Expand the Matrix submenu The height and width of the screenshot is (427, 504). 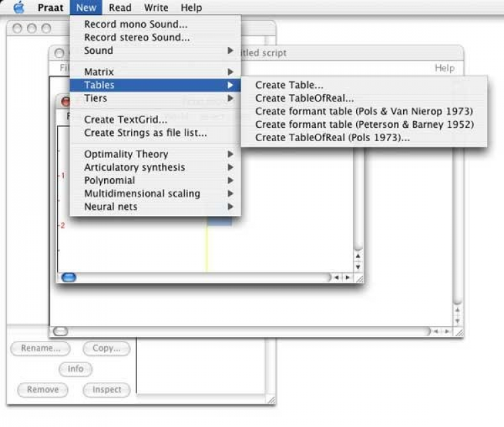coord(155,72)
